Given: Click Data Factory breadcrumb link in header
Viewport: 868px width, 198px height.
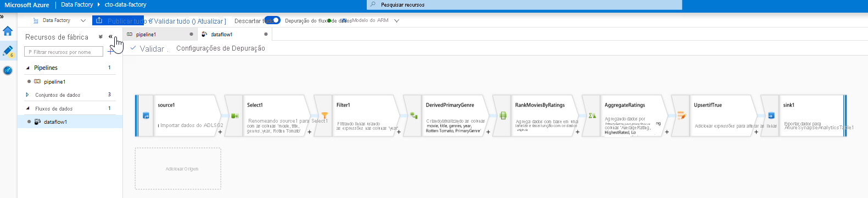Looking at the screenshot, I should (77, 4).
